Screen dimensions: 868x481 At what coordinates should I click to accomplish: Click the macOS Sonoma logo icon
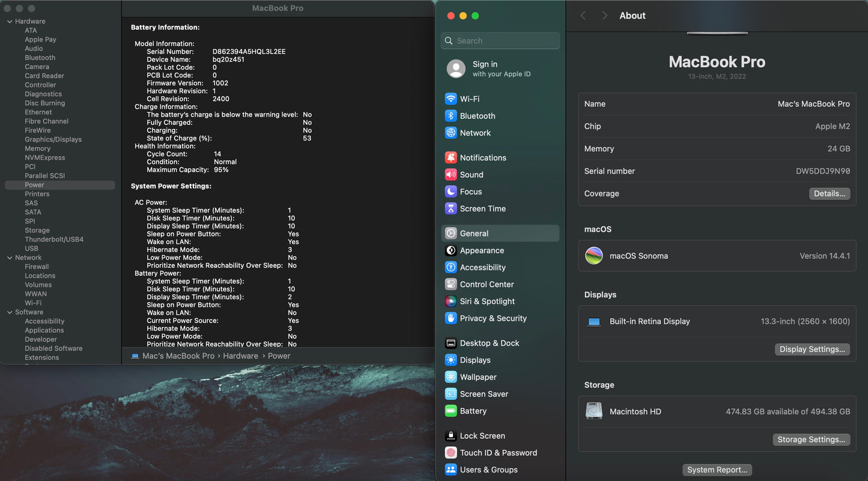click(594, 256)
